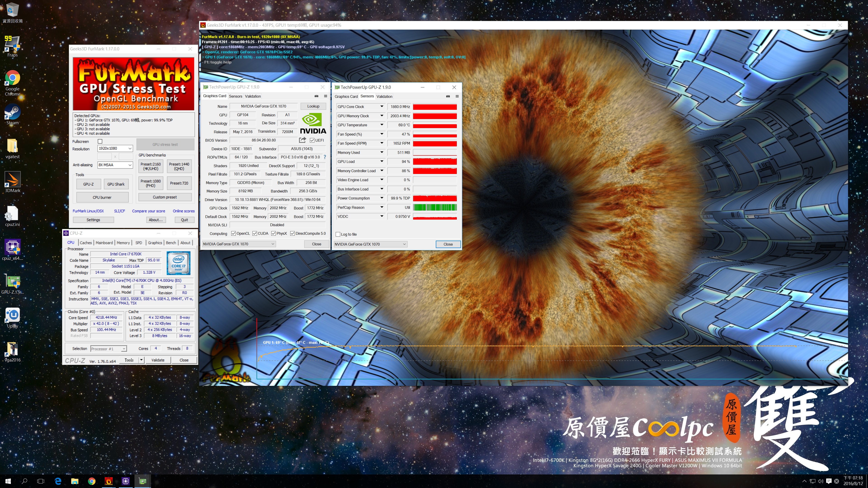
Task: Open the Steam desktop shortcut
Action: point(12,115)
